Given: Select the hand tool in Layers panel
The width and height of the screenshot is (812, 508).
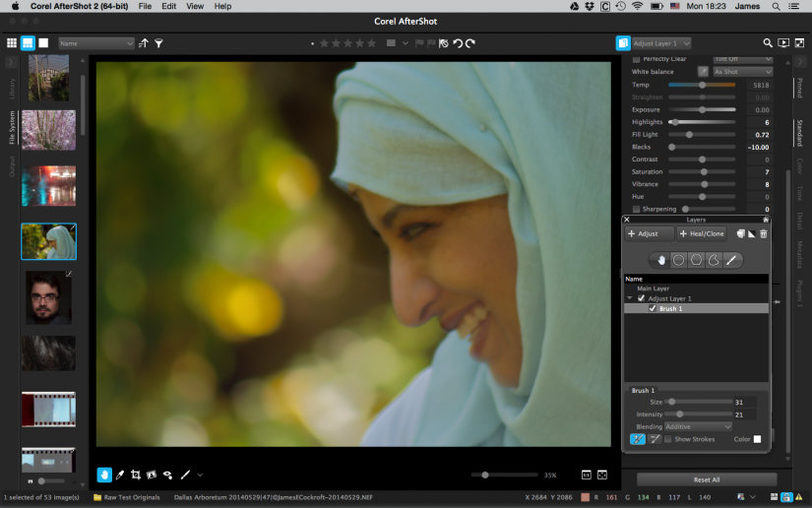Looking at the screenshot, I should [x=660, y=260].
